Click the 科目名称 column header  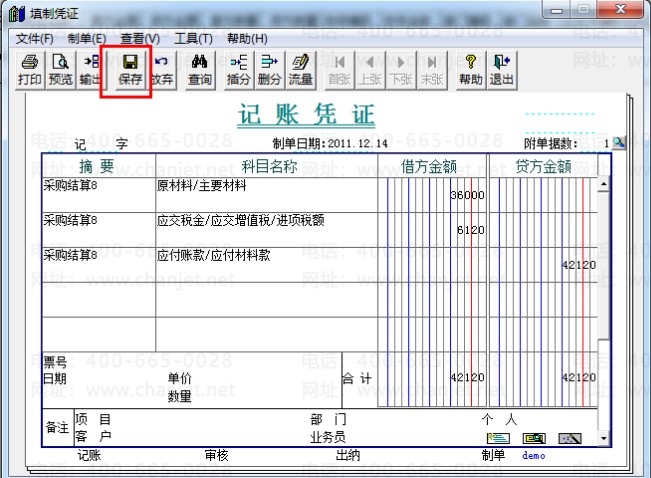269,167
